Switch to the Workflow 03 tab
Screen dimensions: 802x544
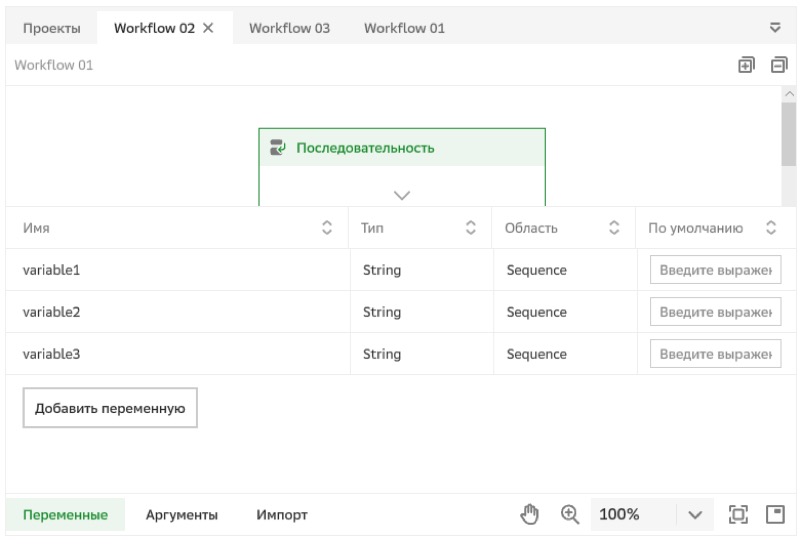(x=289, y=28)
